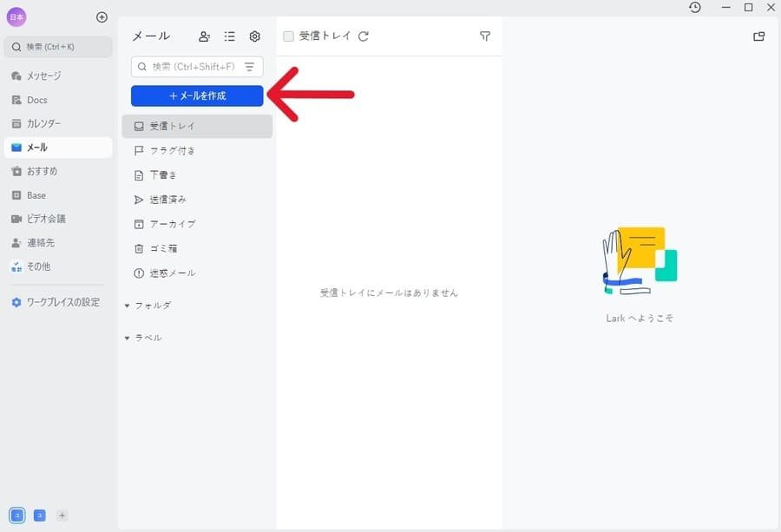Click the メールを作成 compose button

point(197,95)
